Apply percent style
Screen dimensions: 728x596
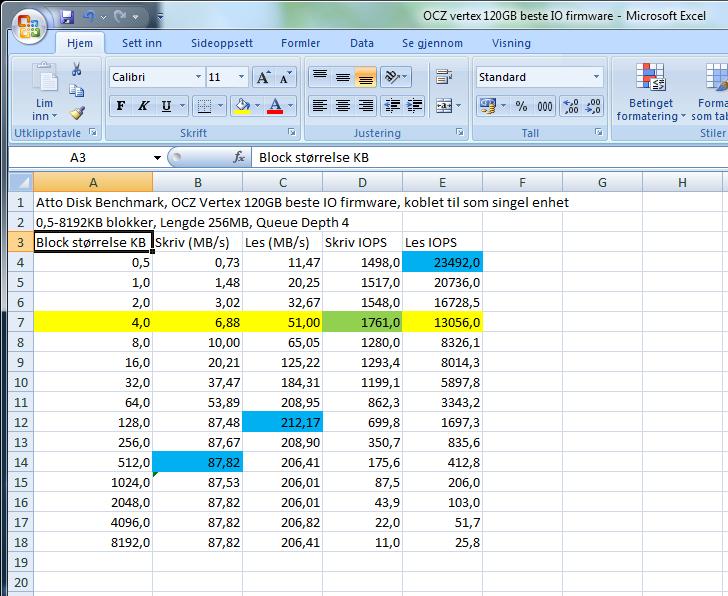(521, 106)
